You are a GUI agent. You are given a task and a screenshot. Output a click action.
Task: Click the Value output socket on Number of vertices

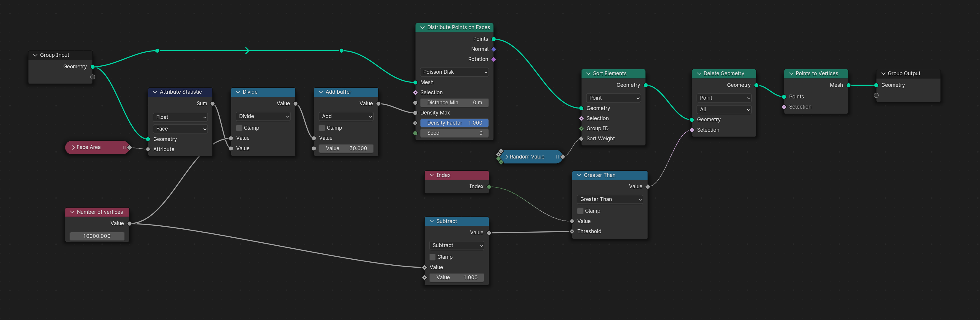click(x=130, y=223)
